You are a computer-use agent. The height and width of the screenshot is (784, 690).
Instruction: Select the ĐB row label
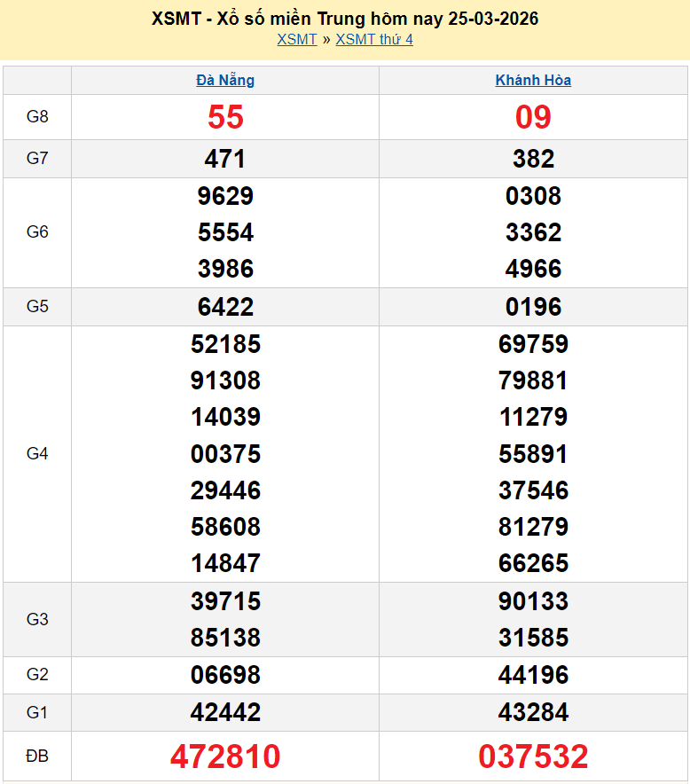(37, 757)
